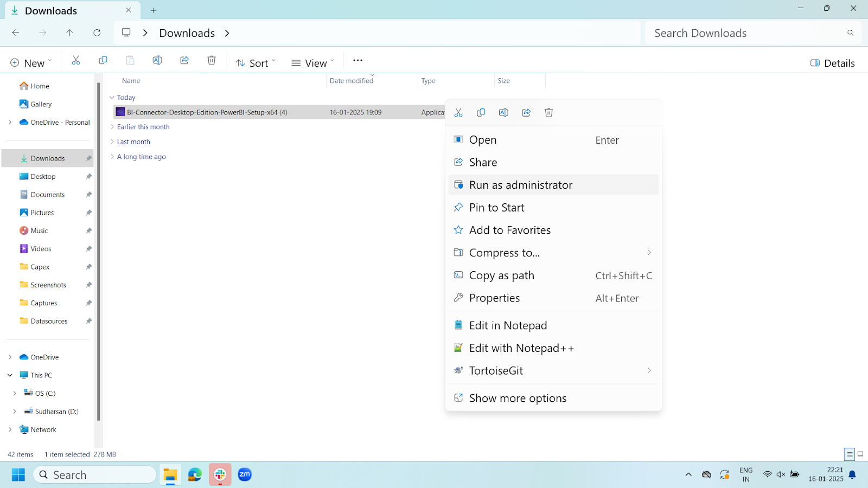
Task: Select Share in the context menu
Action: [x=553, y=163]
